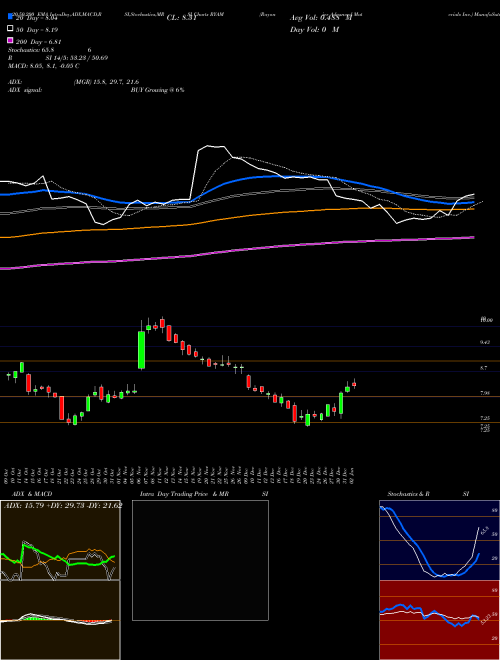Click the white 50 Day legend swatch
This screenshot has width=500, height=660.
click(10, 29)
